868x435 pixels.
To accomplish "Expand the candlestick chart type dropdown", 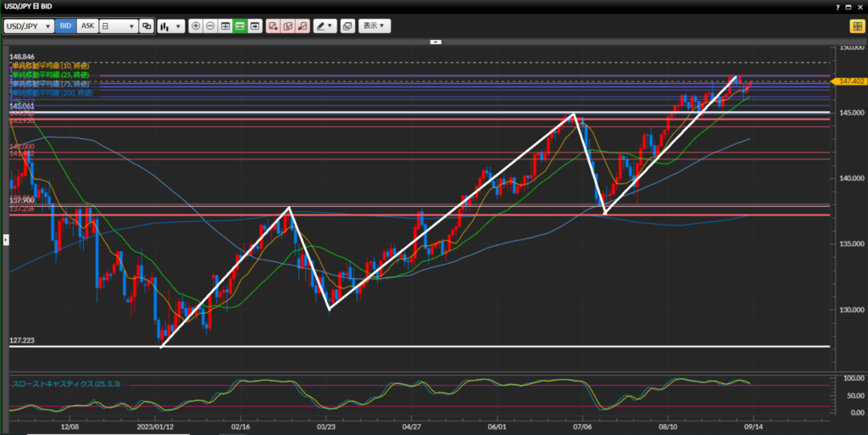I will coord(170,26).
